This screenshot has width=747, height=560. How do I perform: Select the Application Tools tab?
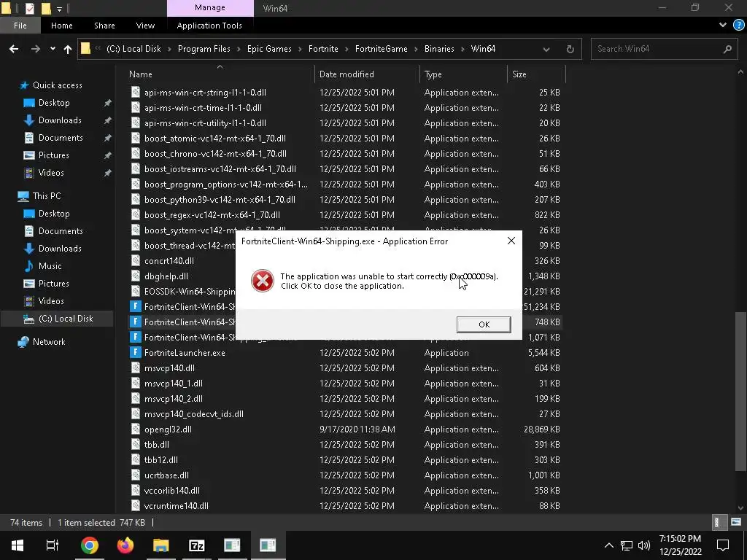tap(209, 26)
